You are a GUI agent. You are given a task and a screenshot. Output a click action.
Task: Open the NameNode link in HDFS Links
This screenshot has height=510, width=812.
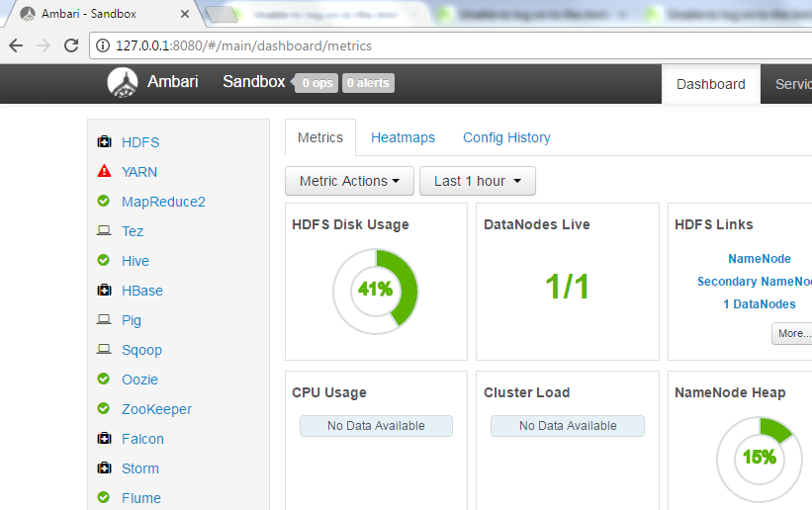coord(760,258)
